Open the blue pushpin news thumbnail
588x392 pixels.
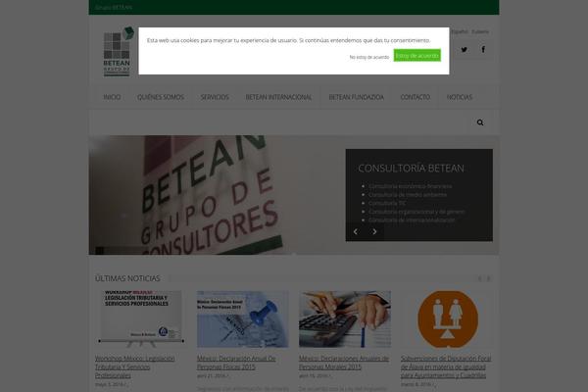(x=243, y=318)
